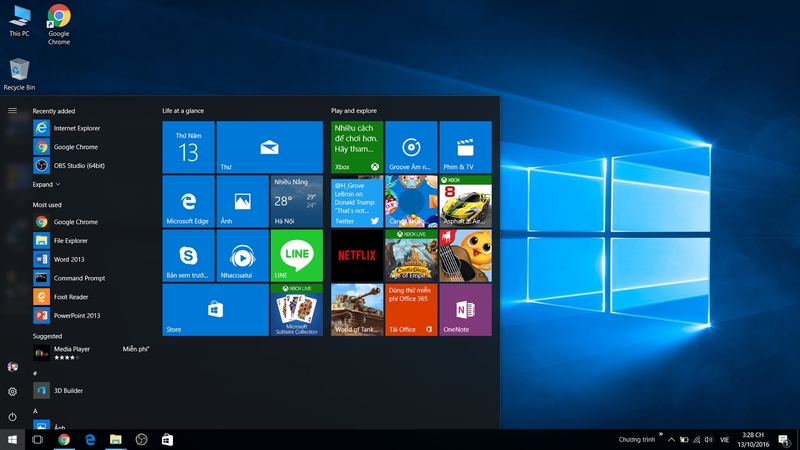The image size is (800, 450).
Task: Click the battery icon in tray
Action: point(684,440)
